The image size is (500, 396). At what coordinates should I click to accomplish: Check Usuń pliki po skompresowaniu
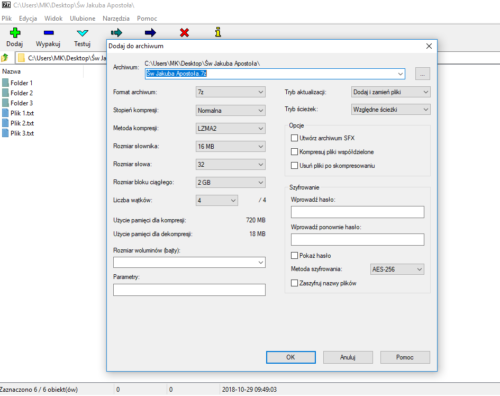[x=294, y=165]
